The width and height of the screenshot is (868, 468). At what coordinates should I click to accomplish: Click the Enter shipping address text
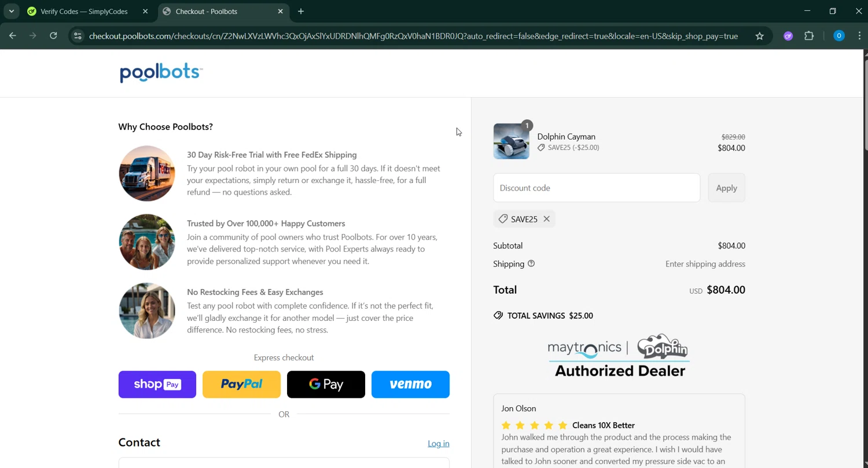(x=705, y=264)
